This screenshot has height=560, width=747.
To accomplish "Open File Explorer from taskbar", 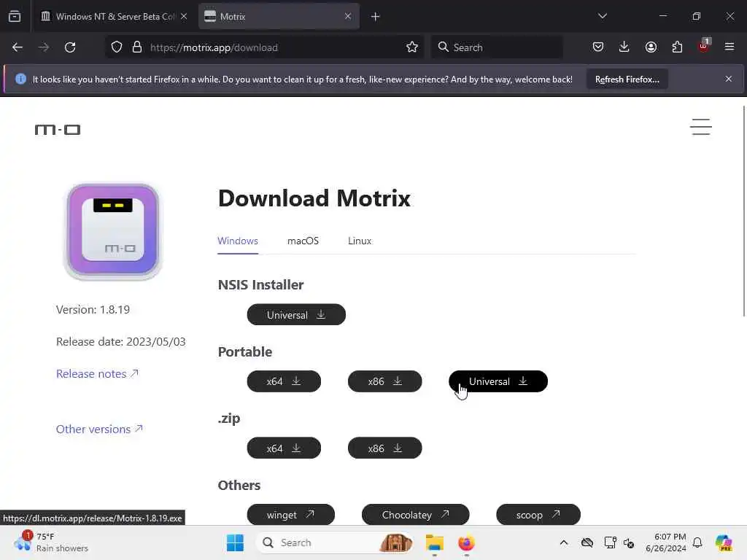I will [x=435, y=542].
